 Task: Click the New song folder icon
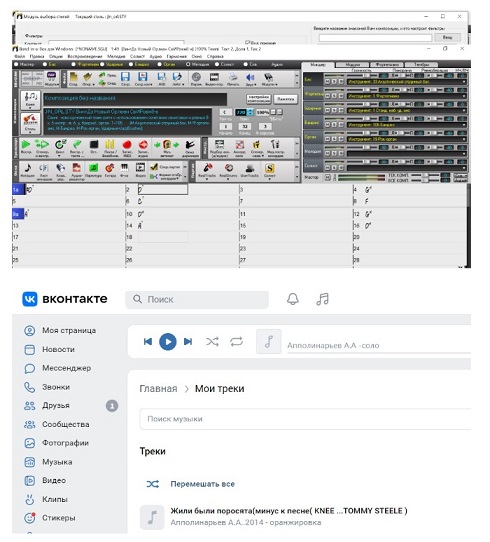[73, 77]
